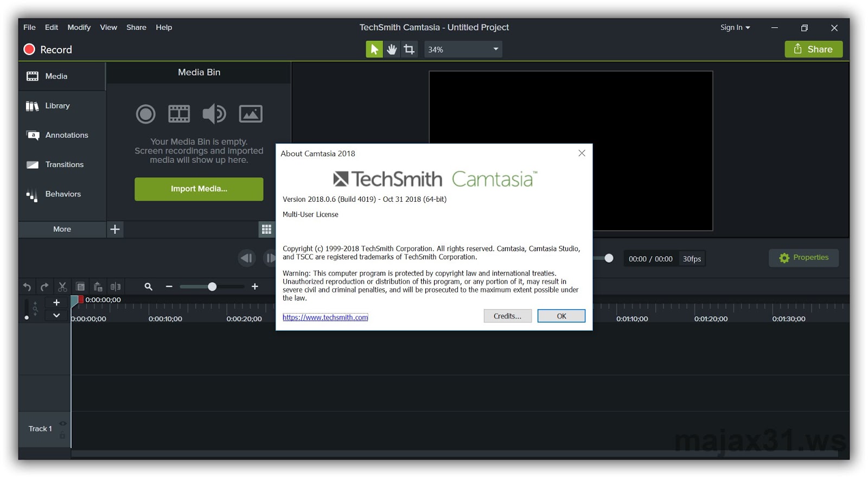
Task: Click the horizontal timeline scrollbar
Action: (455, 454)
